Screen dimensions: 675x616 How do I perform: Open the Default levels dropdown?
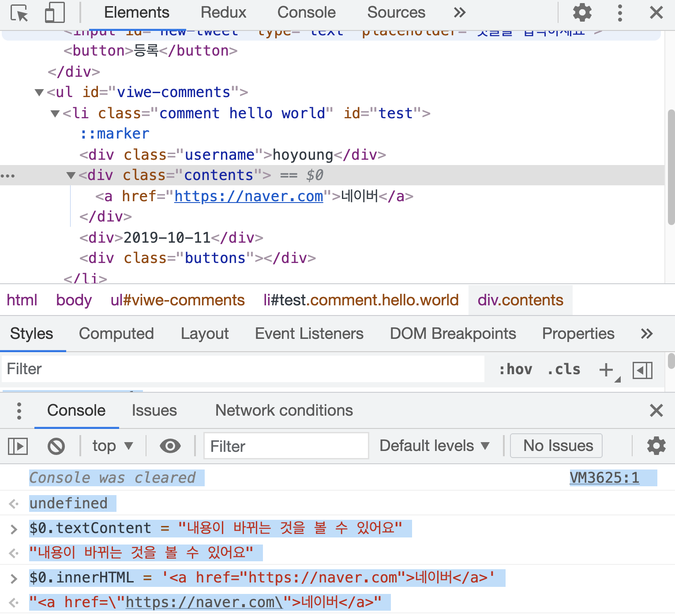pos(435,446)
